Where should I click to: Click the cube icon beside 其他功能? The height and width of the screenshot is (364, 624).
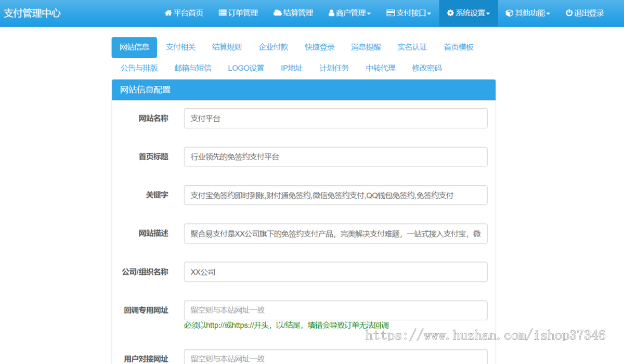click(510, 13)
